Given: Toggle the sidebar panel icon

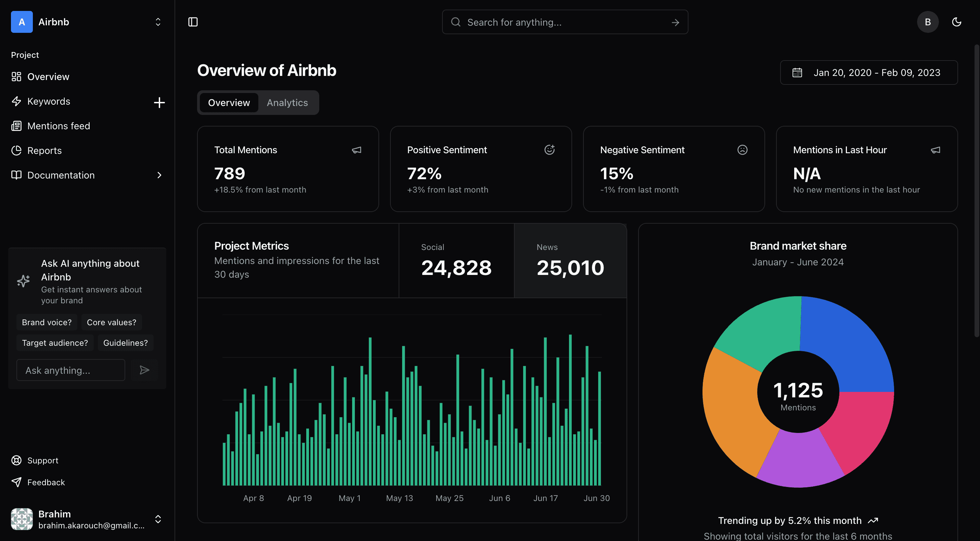Looking at the screenshot, I should point(193,22).
